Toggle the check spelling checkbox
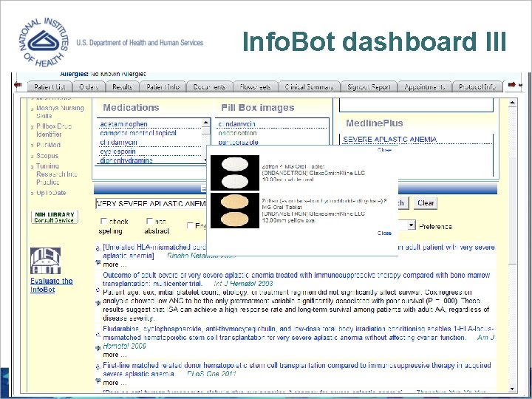The image size is (532, 399). (104, 221)
